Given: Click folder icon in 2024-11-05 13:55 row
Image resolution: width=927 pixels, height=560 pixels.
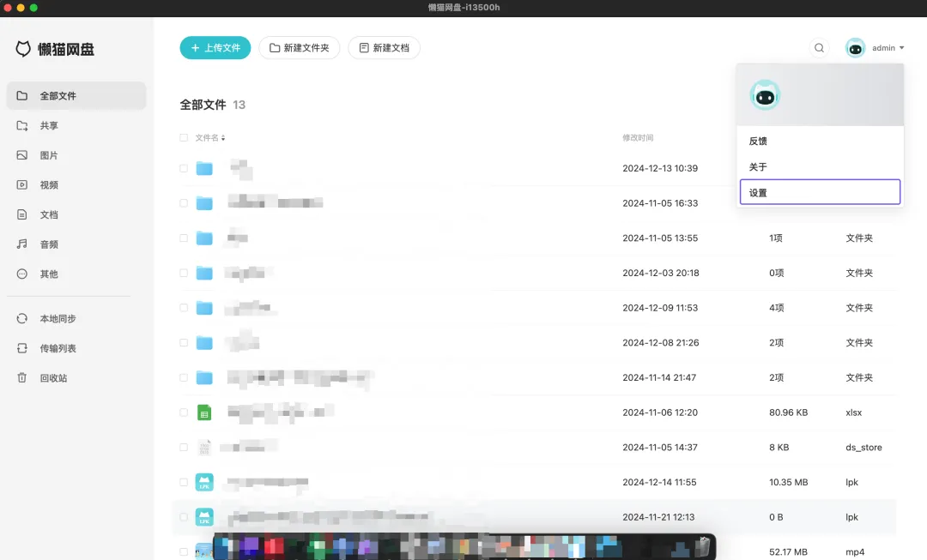Looking at the screenshot, I should (x=204, y=238).
